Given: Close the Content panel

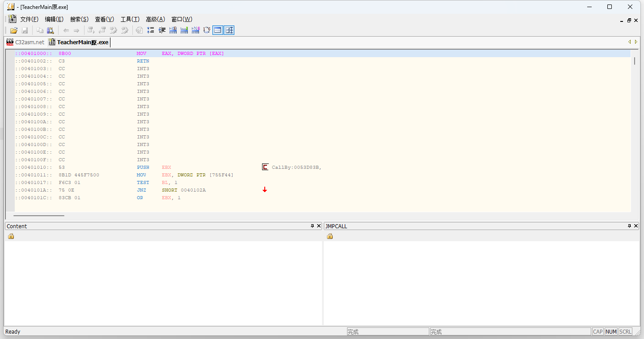Looking at the screenshot, I should point(319,226).
